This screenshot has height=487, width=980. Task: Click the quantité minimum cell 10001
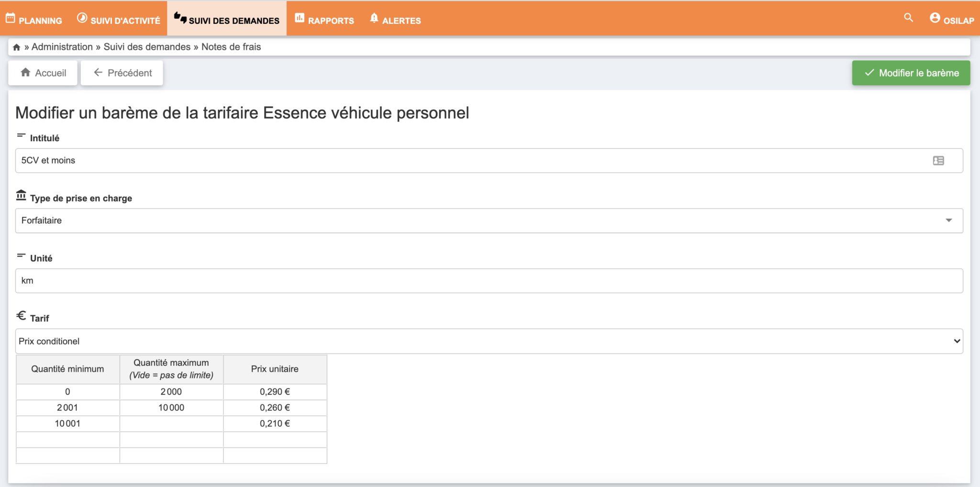(67, 423)
